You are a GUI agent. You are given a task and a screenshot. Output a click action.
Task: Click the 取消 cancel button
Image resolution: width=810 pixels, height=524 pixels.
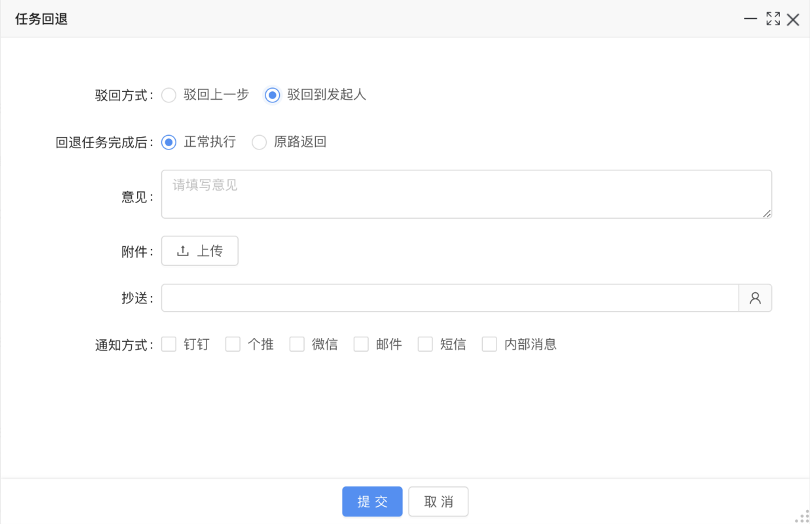tap(438, 501)
